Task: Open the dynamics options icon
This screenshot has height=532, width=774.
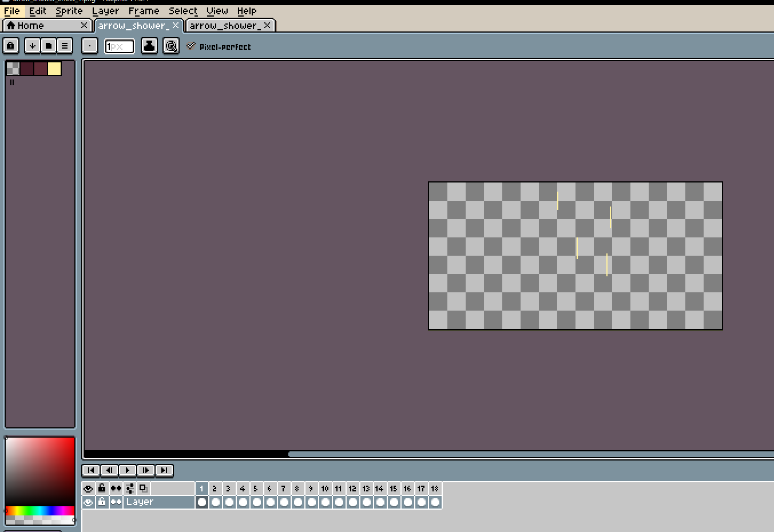Action: tap(171, 46)
